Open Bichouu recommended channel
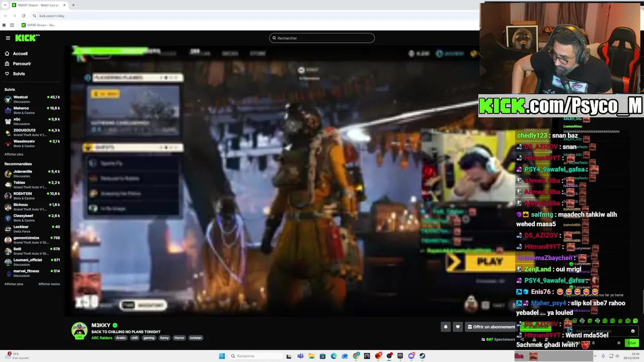The width and height of the screenshot is (644, 362). 32,206
